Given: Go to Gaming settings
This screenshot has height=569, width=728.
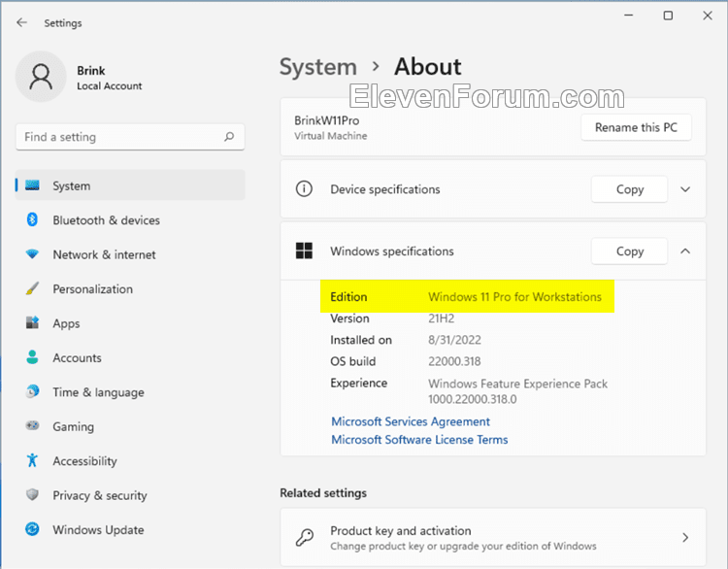Looking at the screenshot, I should tap(130, 426).
